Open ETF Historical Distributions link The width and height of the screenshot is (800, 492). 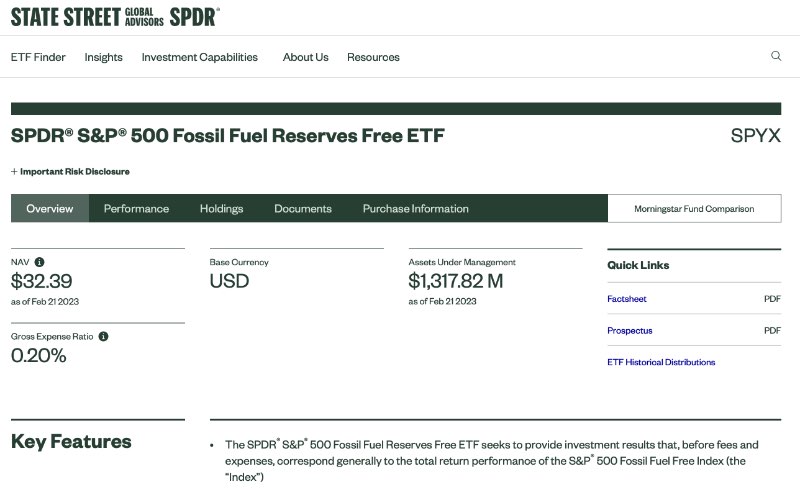[661, 362]
